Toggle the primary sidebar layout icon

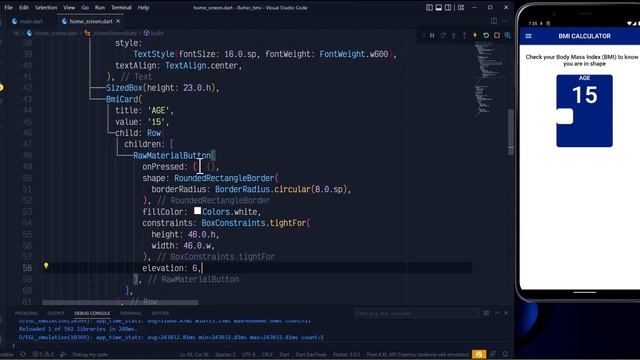[429, 7]
